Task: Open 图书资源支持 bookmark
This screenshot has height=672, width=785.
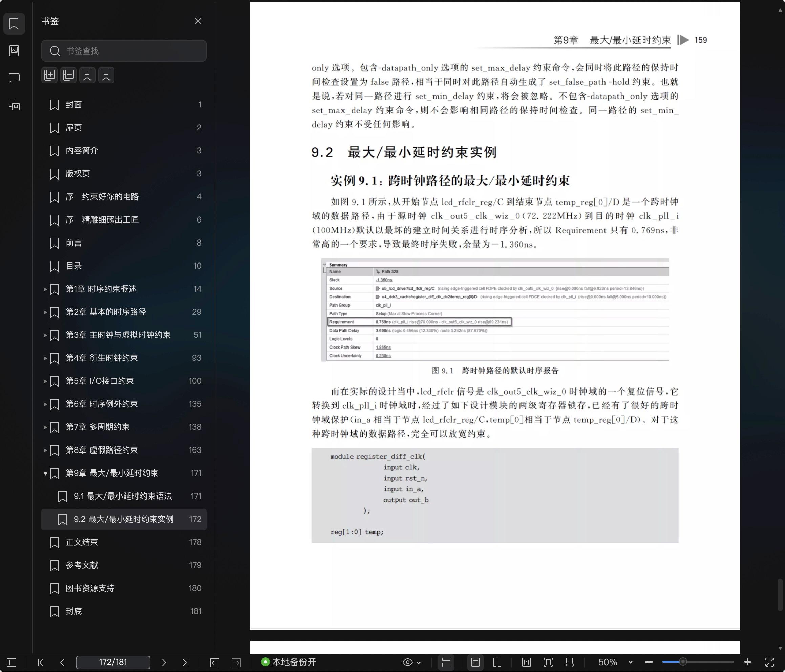Action: pos(124,588)
